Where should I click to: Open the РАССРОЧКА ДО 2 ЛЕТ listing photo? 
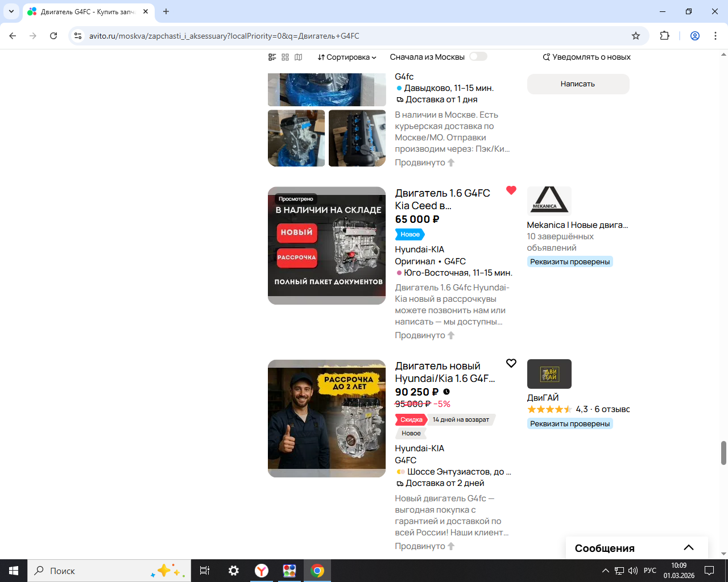click(327, 418)
